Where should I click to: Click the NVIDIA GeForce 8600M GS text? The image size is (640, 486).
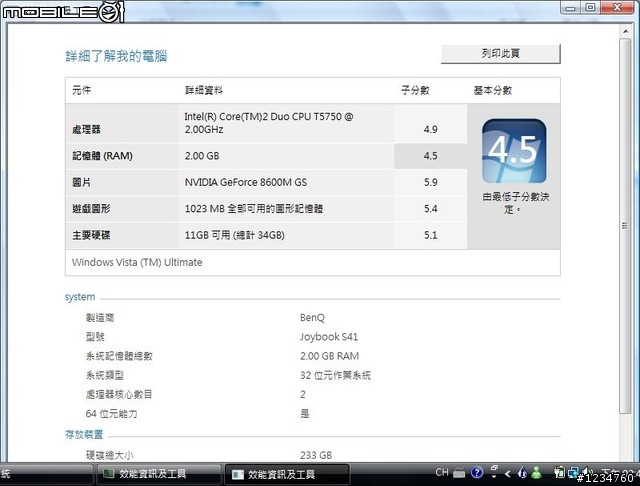pyautogui.click(x=246, y=182)
